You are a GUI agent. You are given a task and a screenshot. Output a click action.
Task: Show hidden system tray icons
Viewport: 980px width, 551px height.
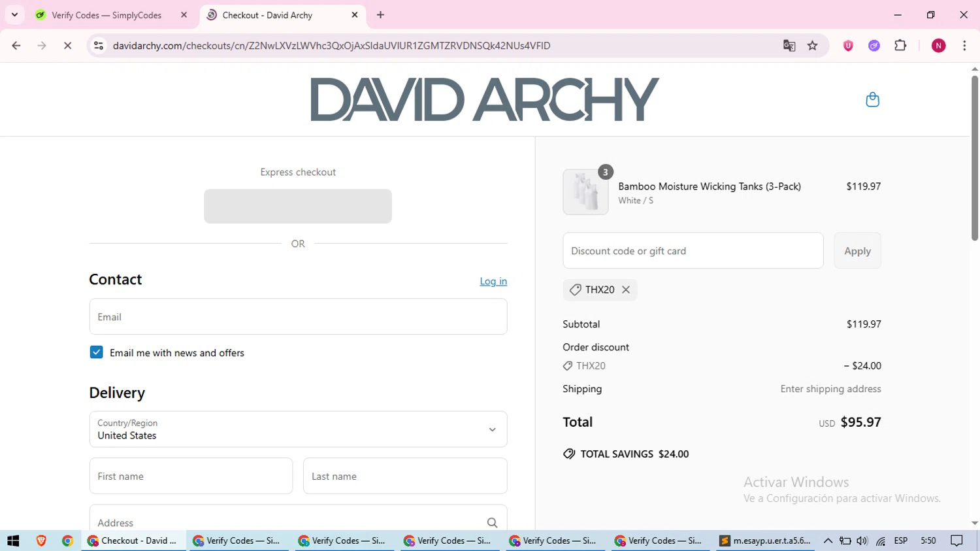[x=828, y=541]
